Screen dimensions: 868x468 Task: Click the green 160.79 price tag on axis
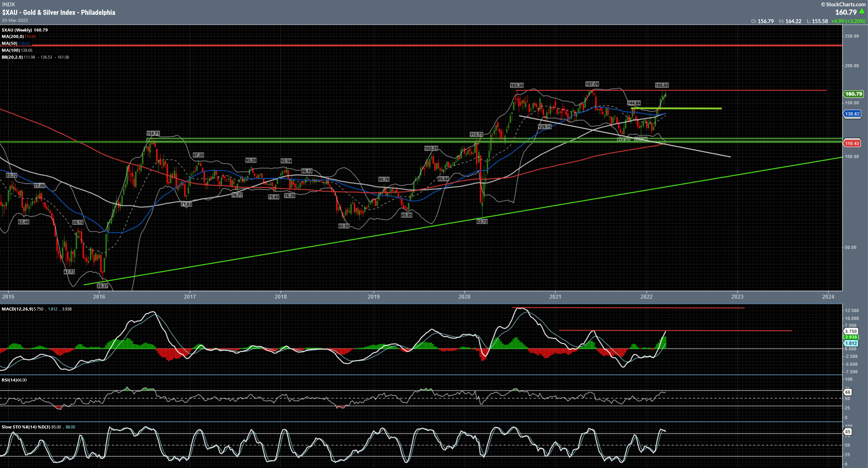(853, 94)
